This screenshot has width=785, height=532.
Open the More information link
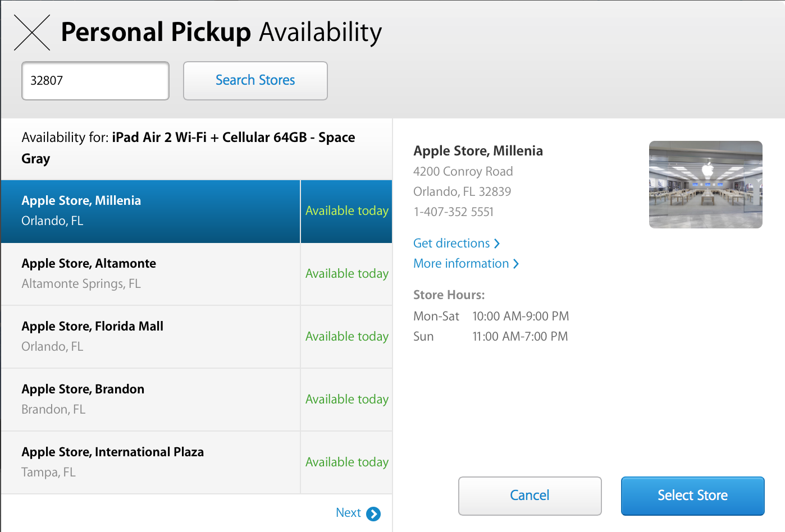[x=461, y=264]
